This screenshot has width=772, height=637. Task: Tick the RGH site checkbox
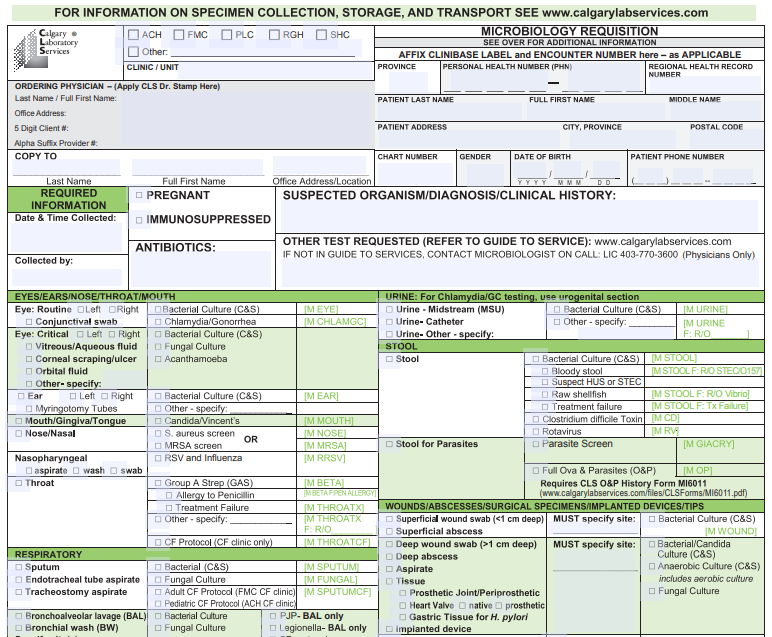pos(274,35)
